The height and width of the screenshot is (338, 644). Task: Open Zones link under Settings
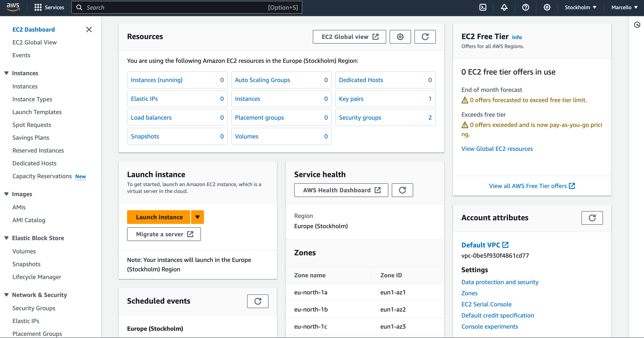[x=469, y=293]
